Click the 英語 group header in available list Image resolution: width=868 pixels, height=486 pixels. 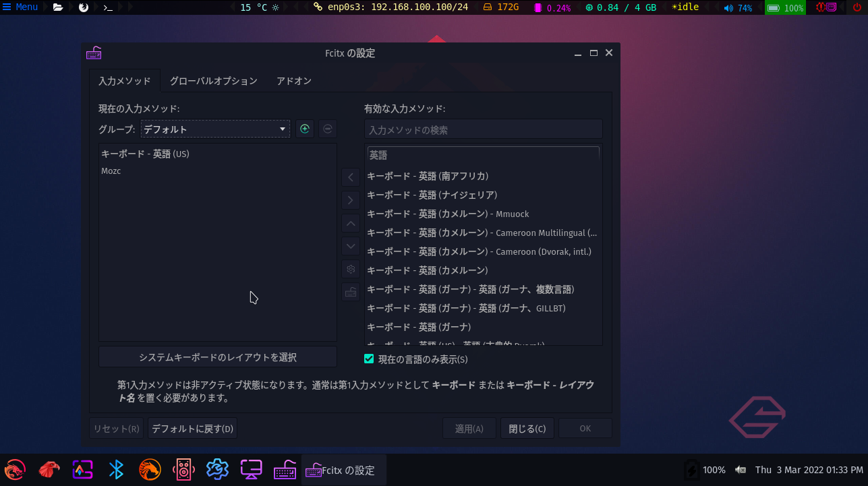pos(483,155)
